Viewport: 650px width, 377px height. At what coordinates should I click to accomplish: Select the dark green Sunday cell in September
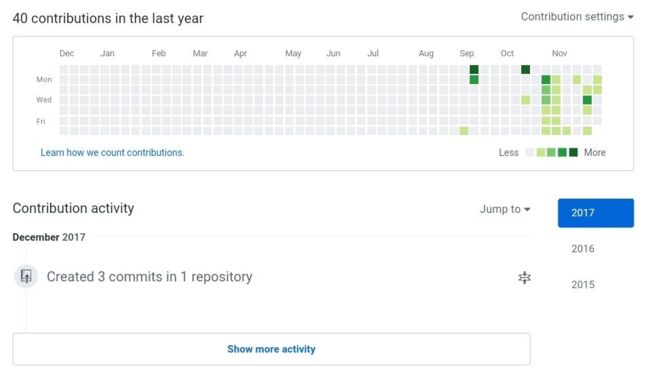pyautogui.click(x=474, y=69)
